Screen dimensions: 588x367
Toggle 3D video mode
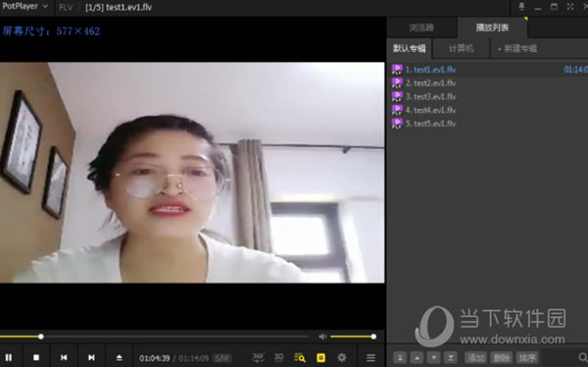pos(278,357)
